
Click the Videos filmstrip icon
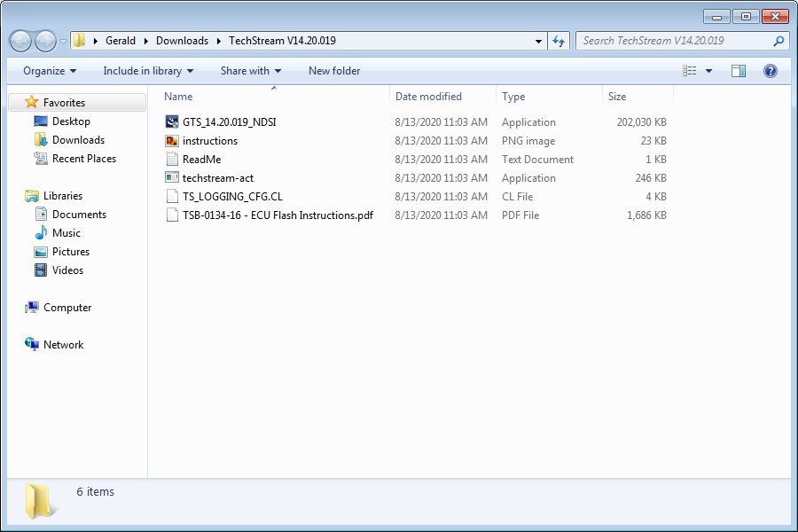click(x=41, y=270)
